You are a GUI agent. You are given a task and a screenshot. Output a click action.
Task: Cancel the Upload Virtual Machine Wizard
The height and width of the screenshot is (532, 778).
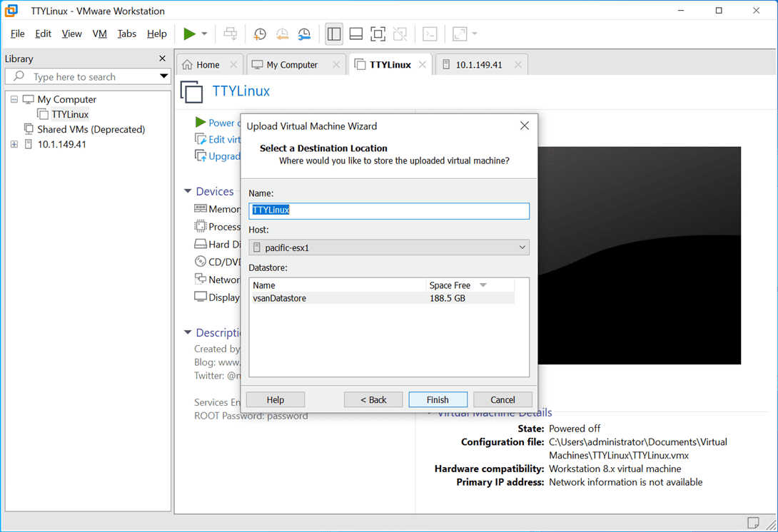point(502,399)
